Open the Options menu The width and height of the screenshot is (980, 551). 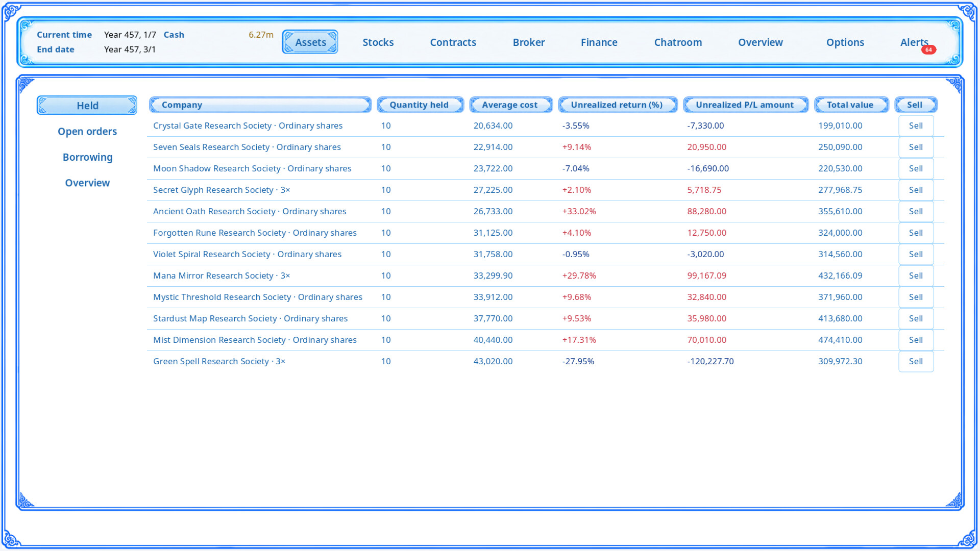[845, 42]
